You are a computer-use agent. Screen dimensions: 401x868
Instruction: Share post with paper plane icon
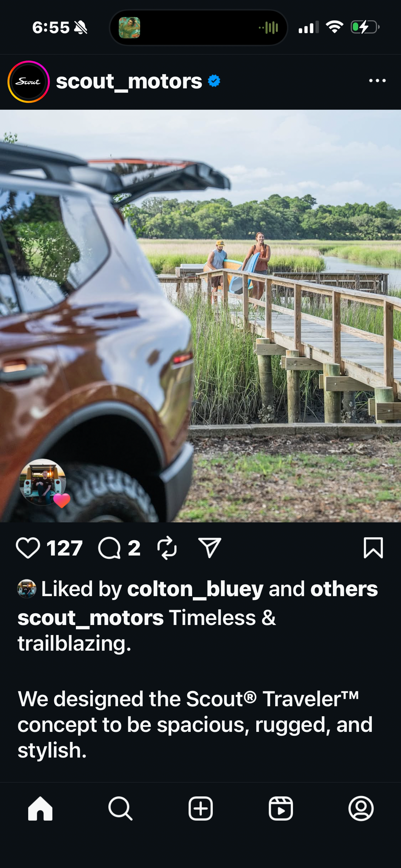tap(210, 548)
